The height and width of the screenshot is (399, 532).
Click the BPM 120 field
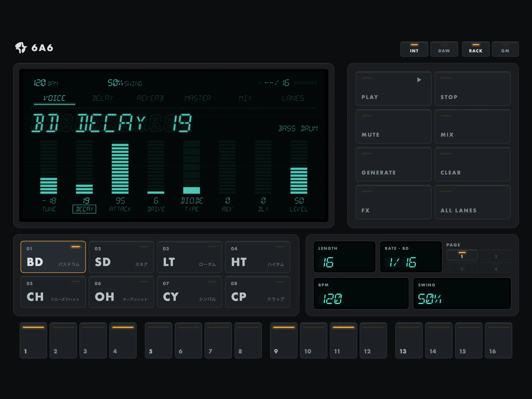tap(361, 293)
